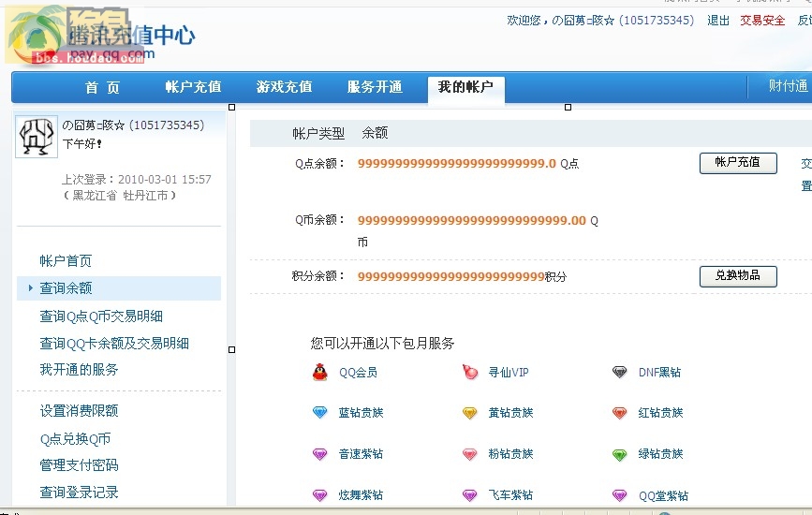Open the 交易安全 link
The image size is (812, 515).
[x=762, y=21]
